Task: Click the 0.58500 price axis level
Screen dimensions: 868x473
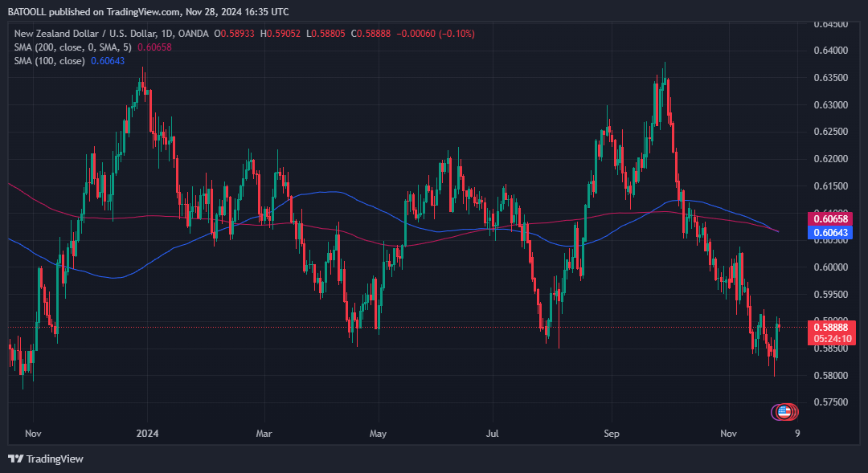Action: click(x=831, y=349)
